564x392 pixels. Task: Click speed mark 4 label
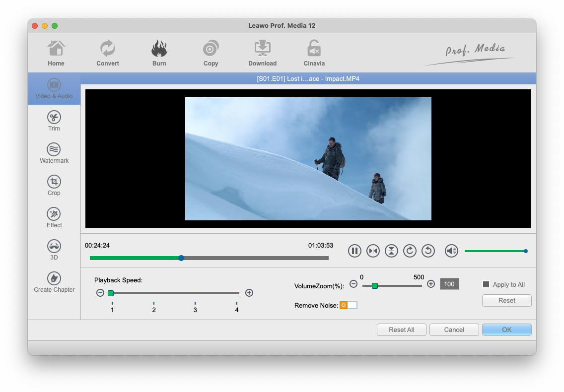pyautogui.click(x=237, y=310)
